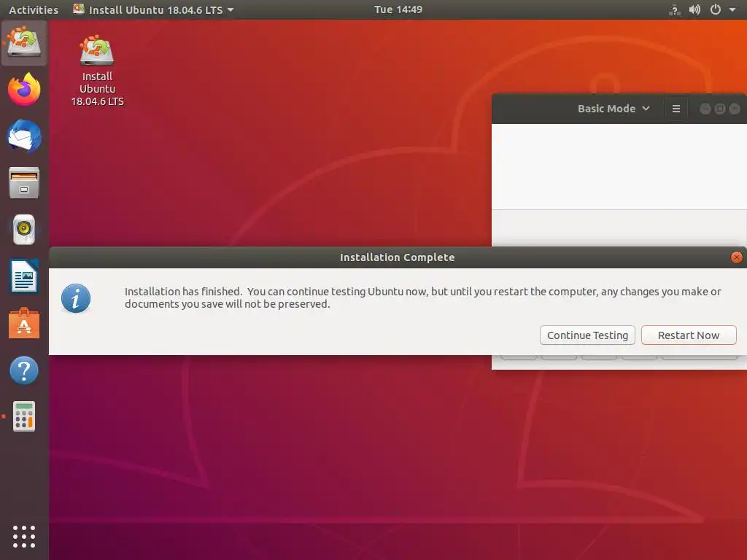Select the Install Ubuntu 18.04.6 LTS desktop icon
Screen dimensions: 747x560
[x=97, y=71]
